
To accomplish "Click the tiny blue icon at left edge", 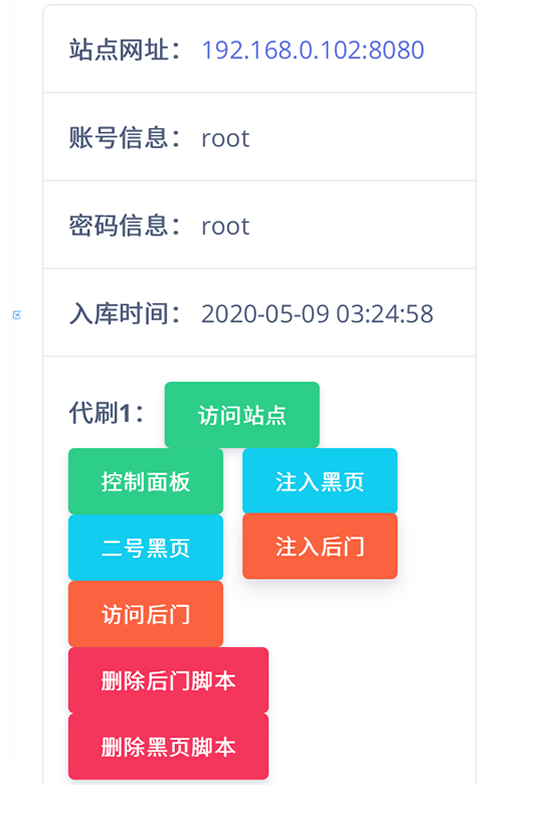I will (17, 315).
